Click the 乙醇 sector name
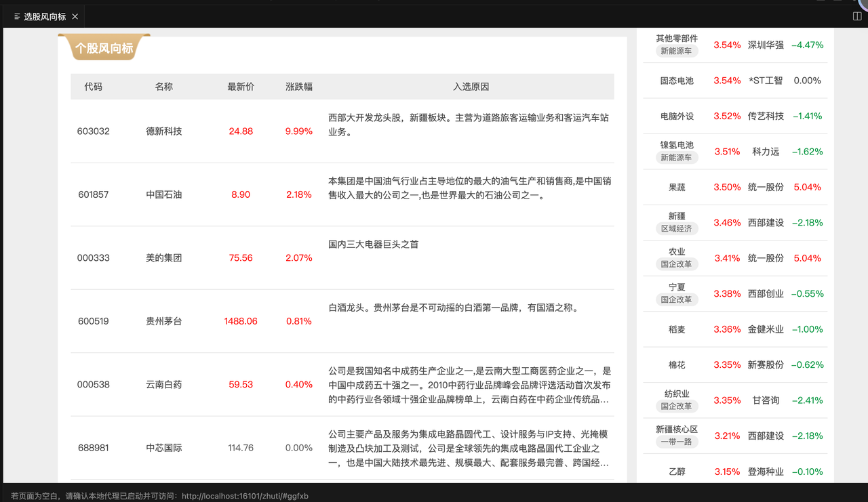 [677, 472]
